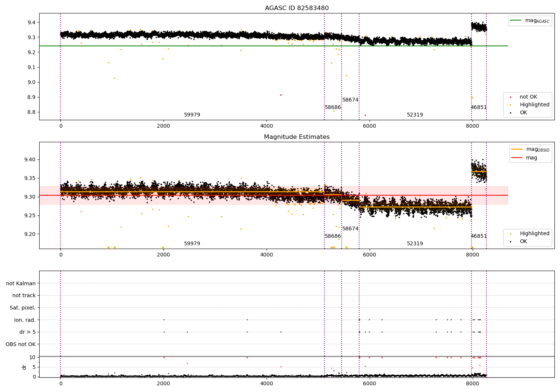The width and height of the screenshot is (560, 392).
Task: Click the 8.8 y-axis tick label
Action: pos(31,112)
